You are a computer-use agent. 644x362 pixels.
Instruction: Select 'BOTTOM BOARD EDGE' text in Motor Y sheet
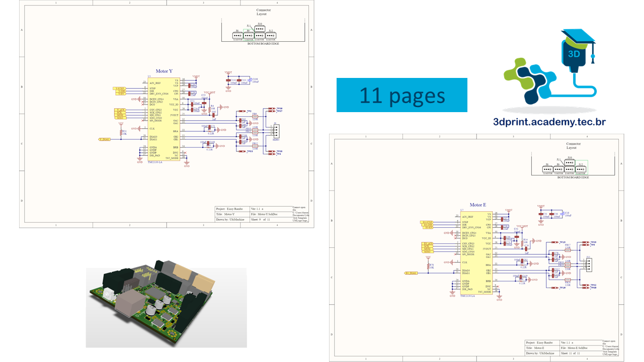coord(263,44)
